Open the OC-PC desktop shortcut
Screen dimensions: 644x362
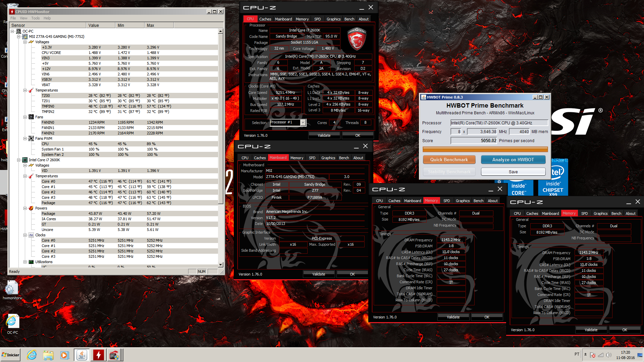12,324
